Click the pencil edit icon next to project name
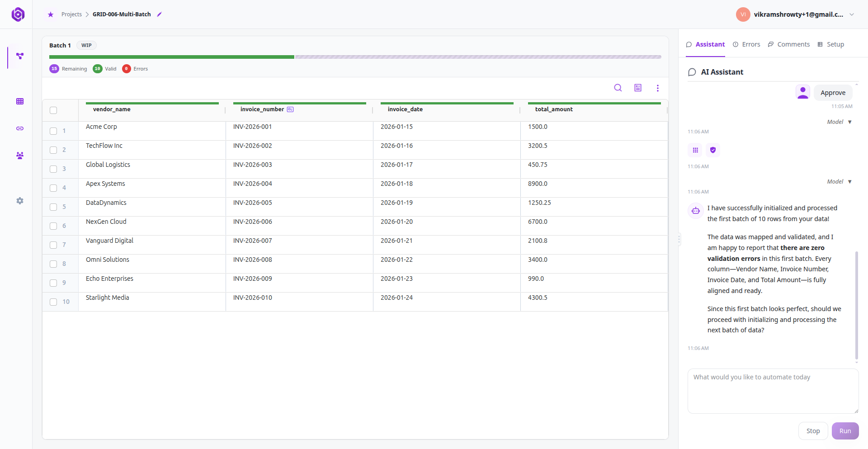The height and width of the screenshot is (449, 868). (x=159, y=14)
